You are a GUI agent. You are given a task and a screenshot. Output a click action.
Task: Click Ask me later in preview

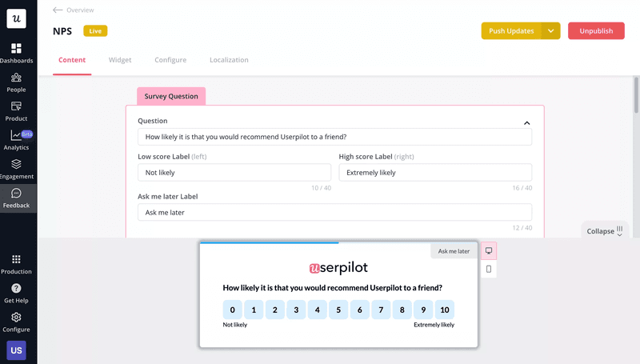pos(454,251)
